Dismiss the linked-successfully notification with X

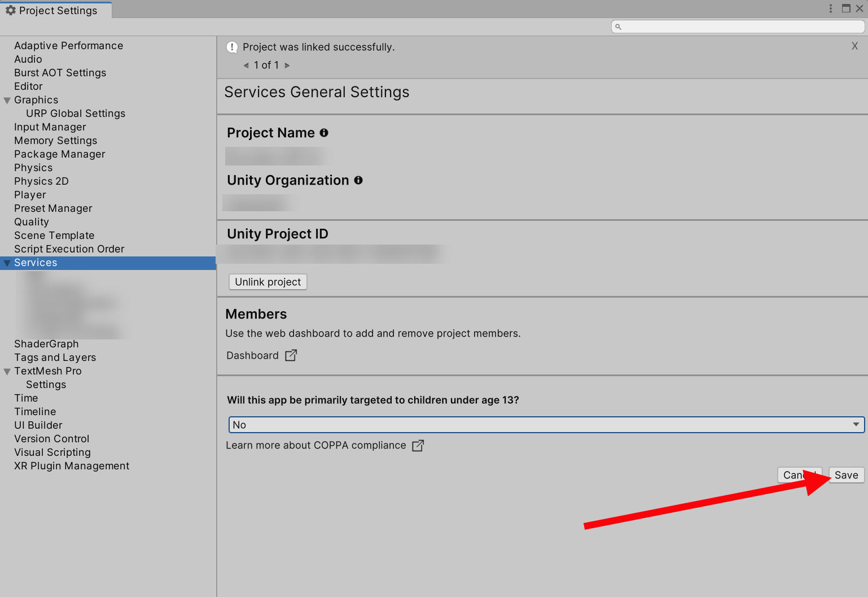point(854,46)
